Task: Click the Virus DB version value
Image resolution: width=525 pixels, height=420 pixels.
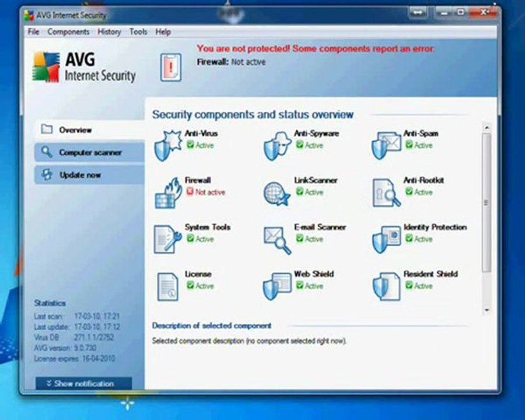Action: [x=94, y=337]
